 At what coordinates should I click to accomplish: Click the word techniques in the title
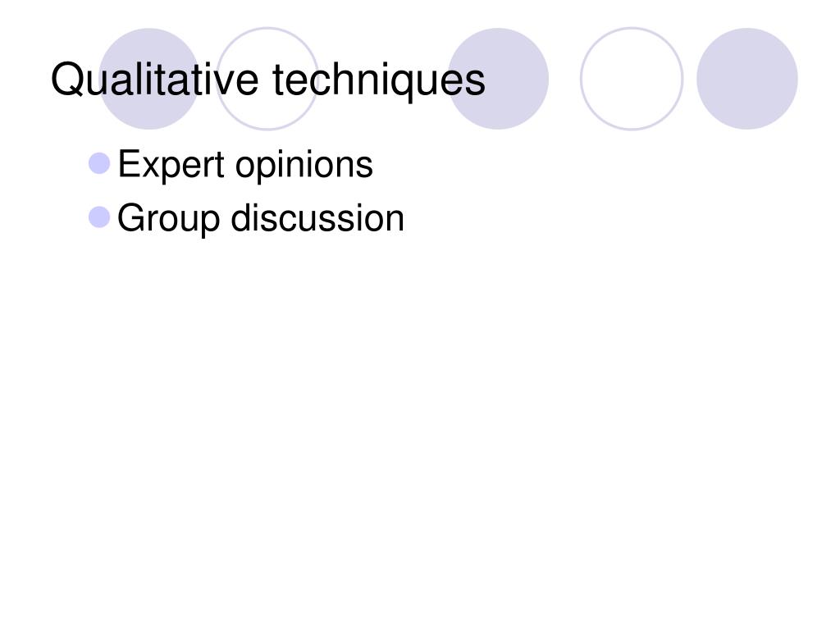379,80
